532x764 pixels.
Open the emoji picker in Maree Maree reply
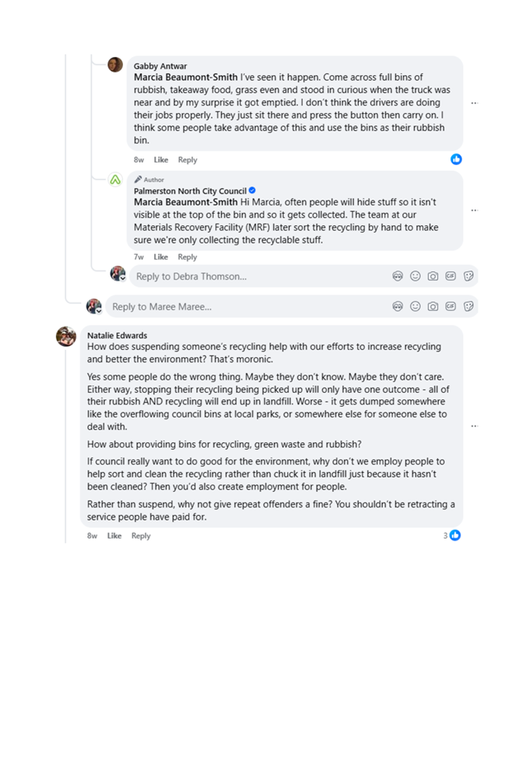coord(416,307)
